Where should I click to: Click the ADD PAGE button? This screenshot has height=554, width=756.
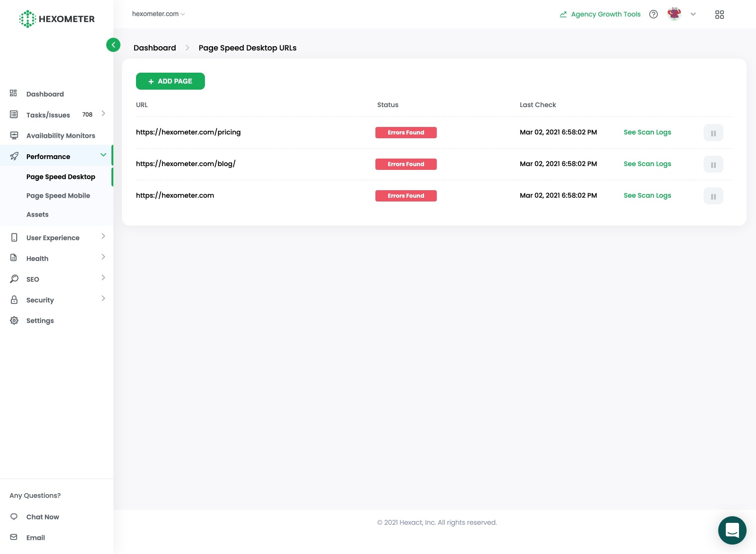tap(170, 81)
